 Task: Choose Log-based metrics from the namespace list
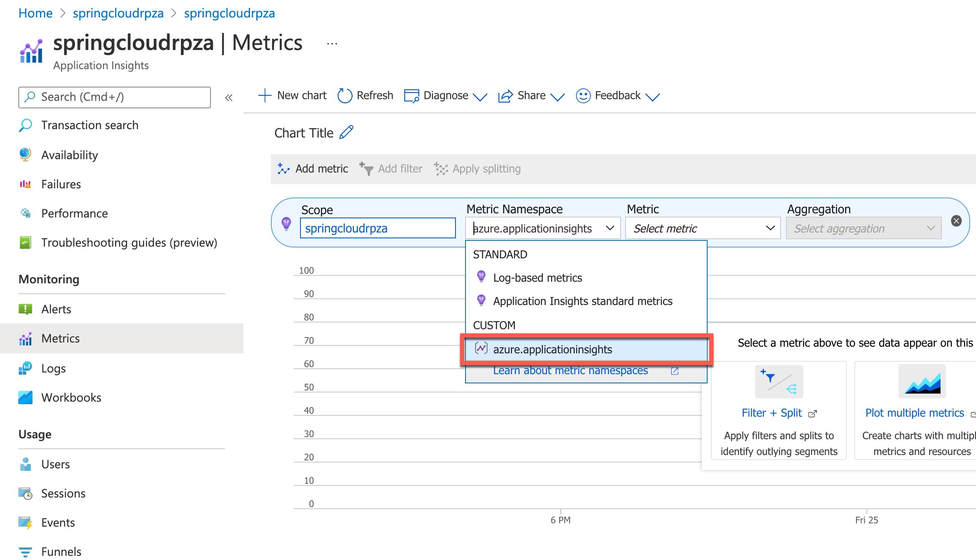[537, 278]
